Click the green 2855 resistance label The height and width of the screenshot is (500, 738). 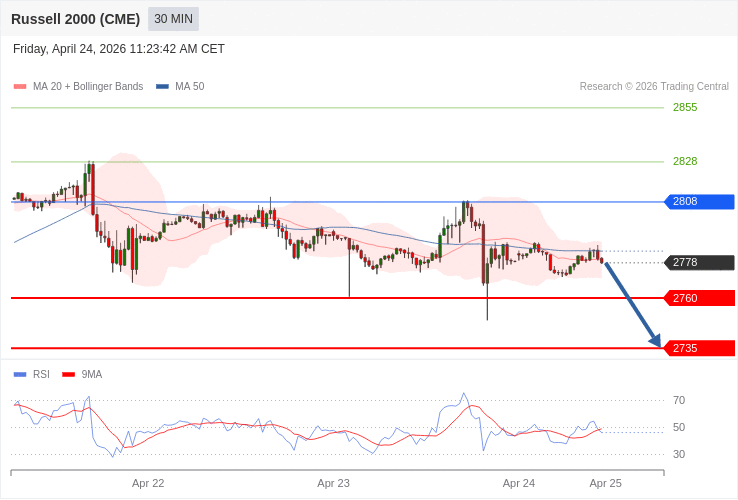point(685,107)
